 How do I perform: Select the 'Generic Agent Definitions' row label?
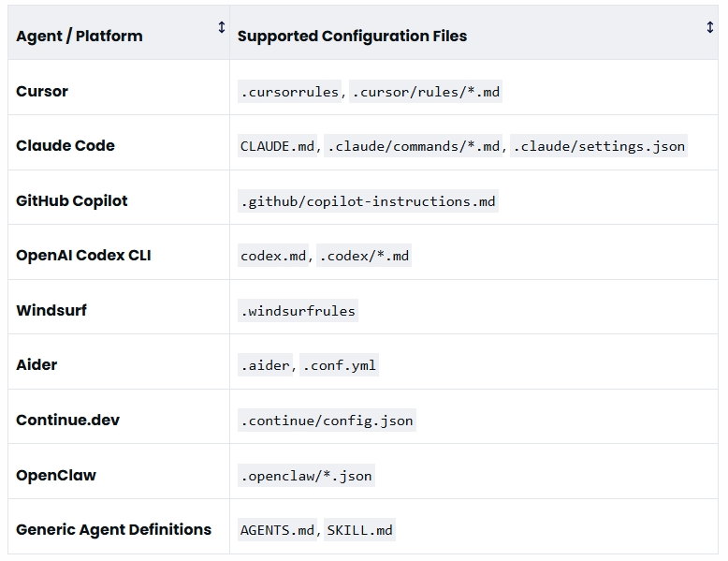(114, 530)
